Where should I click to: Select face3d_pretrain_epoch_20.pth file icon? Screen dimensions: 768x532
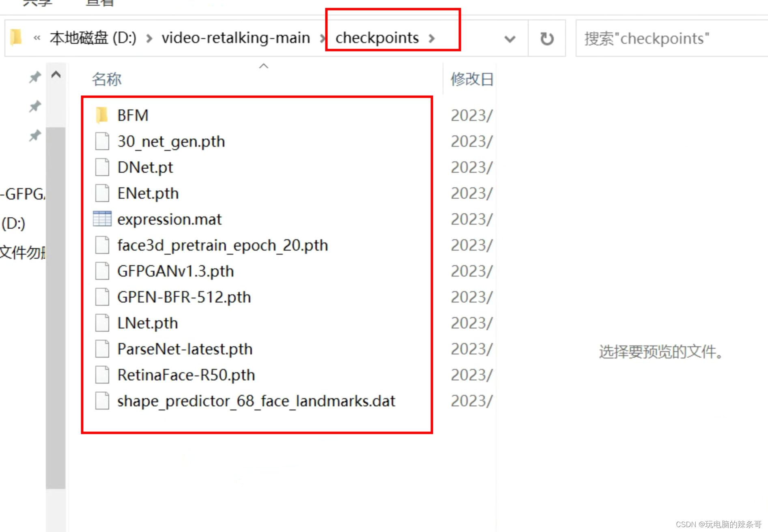[102, 245]
